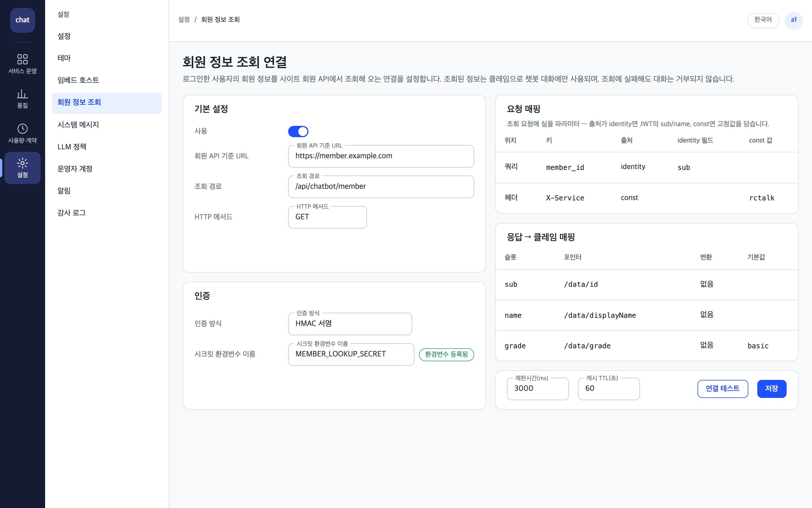Focus the 제한시간(ms) field with 3000

(538, 389)
